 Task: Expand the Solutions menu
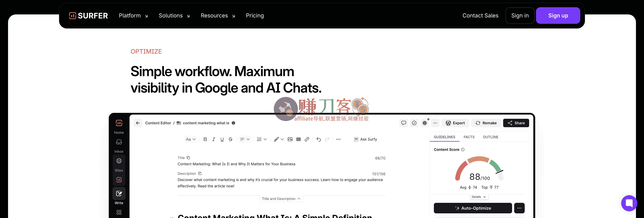pos(174,15)
